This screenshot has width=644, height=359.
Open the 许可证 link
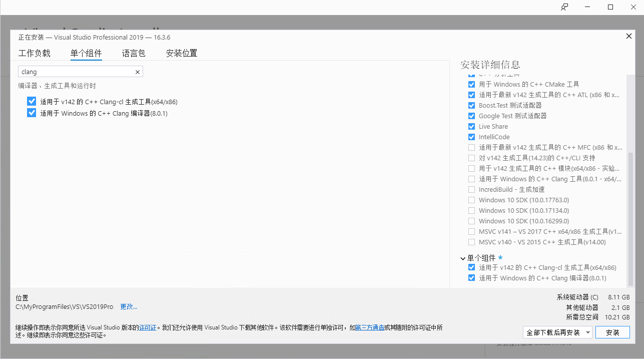coord(148,327)
